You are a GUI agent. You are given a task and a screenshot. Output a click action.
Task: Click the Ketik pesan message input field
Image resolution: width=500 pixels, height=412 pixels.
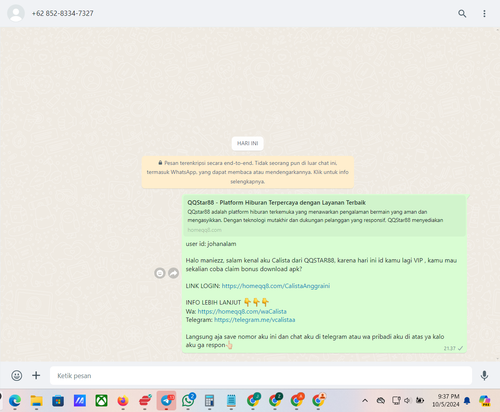click(x=261, y=376)
